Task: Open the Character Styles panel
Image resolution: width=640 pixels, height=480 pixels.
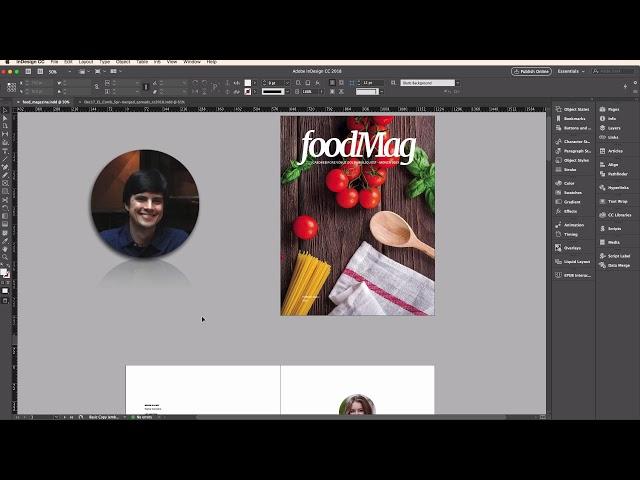Action: [x=573, y=142]
